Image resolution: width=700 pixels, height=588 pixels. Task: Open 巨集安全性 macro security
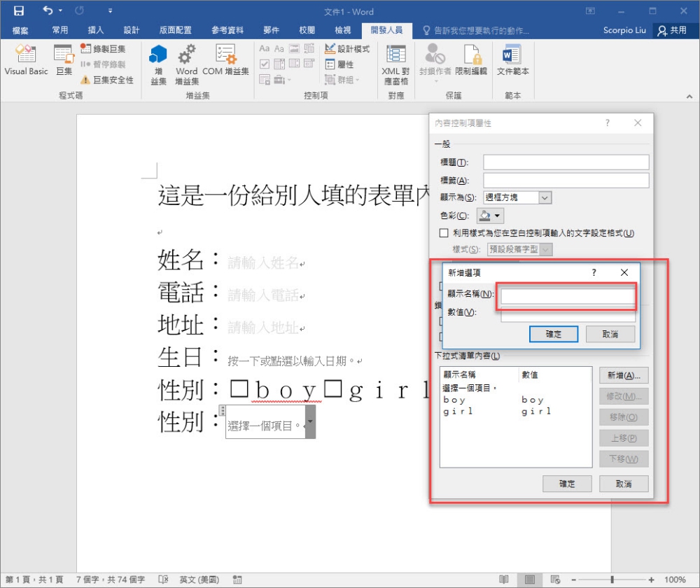click(x=107, y=80)
